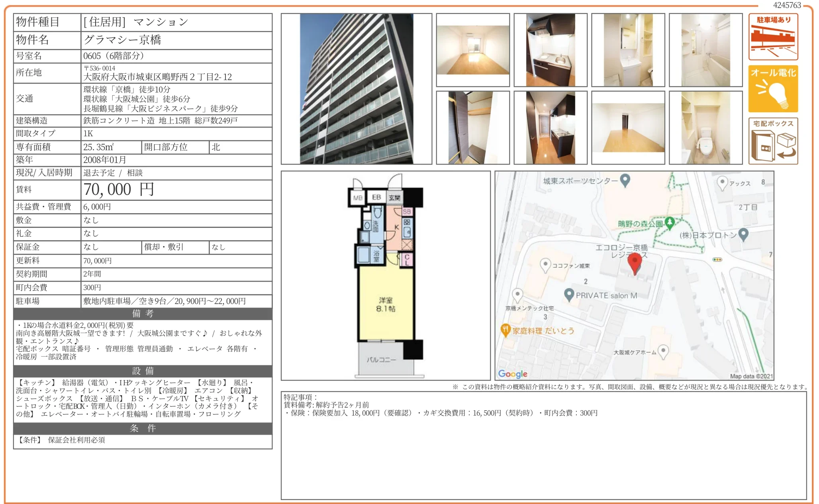Click the 備考 section header
The width and height of the screenshot is (819, 504).
pyautogui.click(x=143, y=314)
